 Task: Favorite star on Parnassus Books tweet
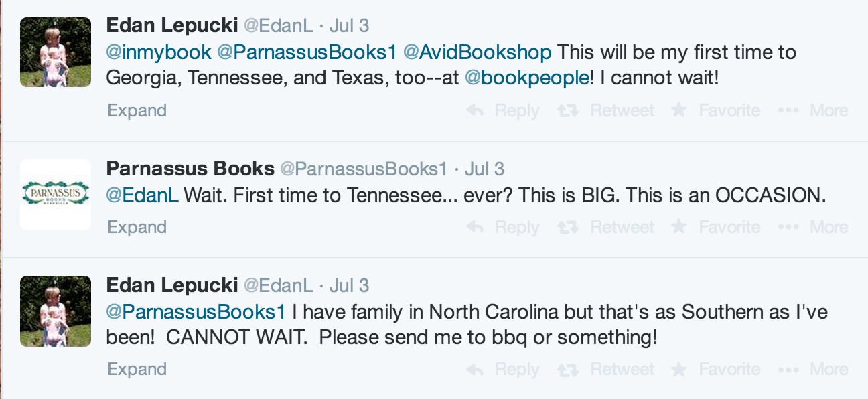tap(679, 226)
